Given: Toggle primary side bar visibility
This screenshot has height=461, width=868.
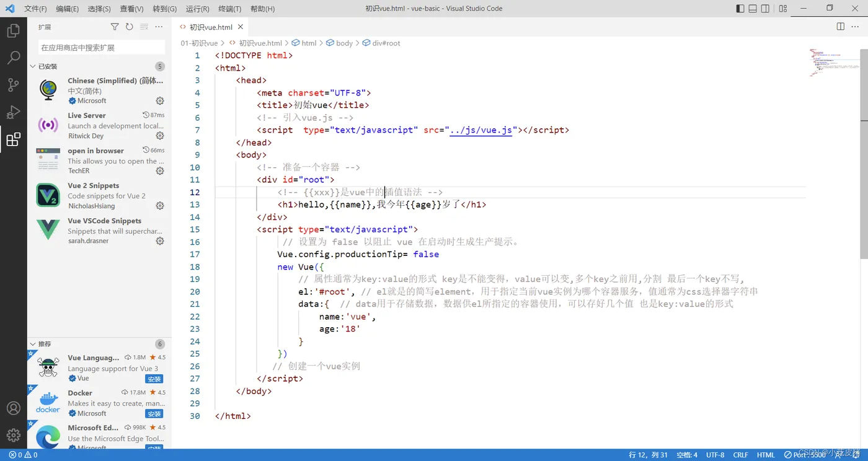Looking at the screenshot, I should click(x=740, y=9).
